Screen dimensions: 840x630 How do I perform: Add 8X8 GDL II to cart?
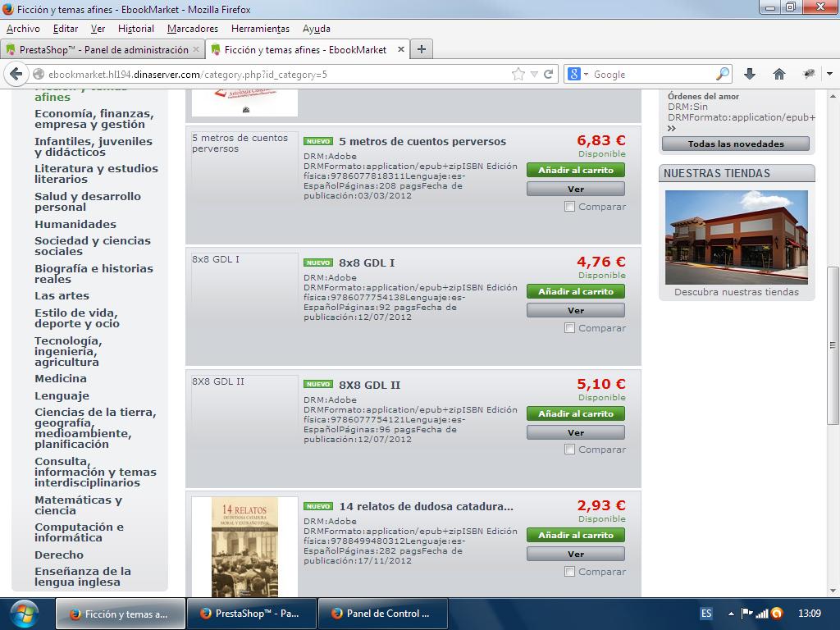[576, 413]
